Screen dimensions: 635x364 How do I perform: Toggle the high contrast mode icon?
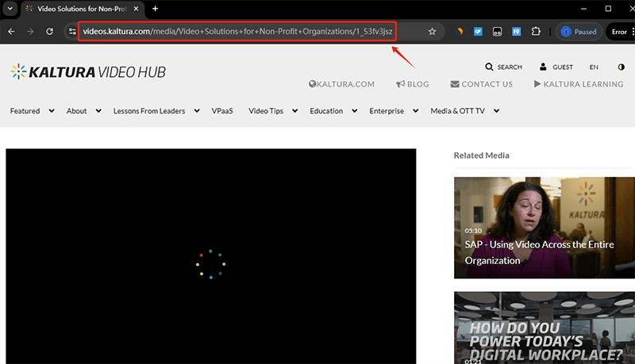(x=622, y=67)
